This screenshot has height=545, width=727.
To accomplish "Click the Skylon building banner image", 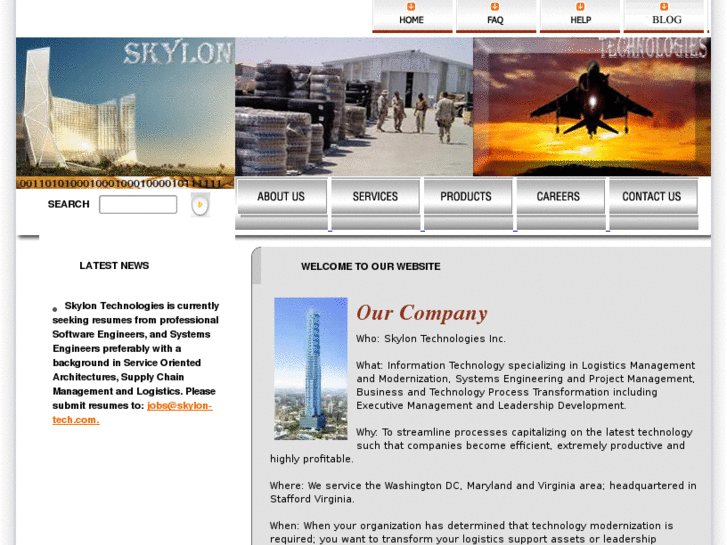I will [x=126, y=113].
